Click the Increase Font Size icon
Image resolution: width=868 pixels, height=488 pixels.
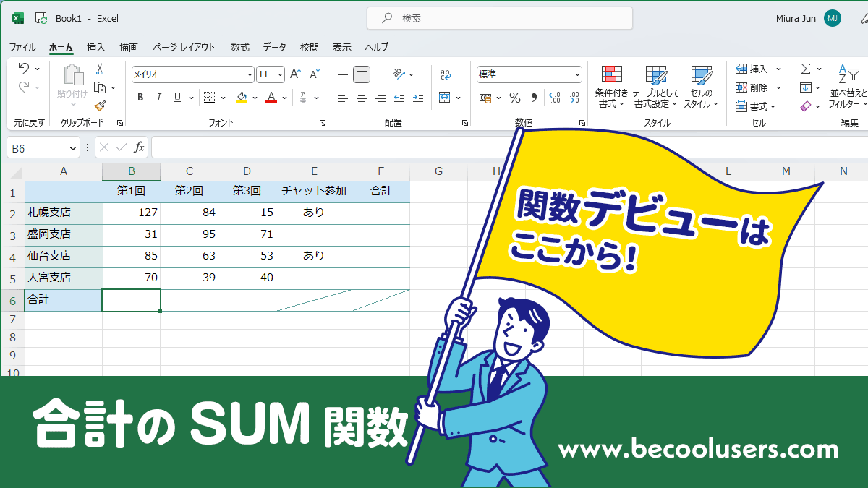pyautogui.click(x=295, y=74)
